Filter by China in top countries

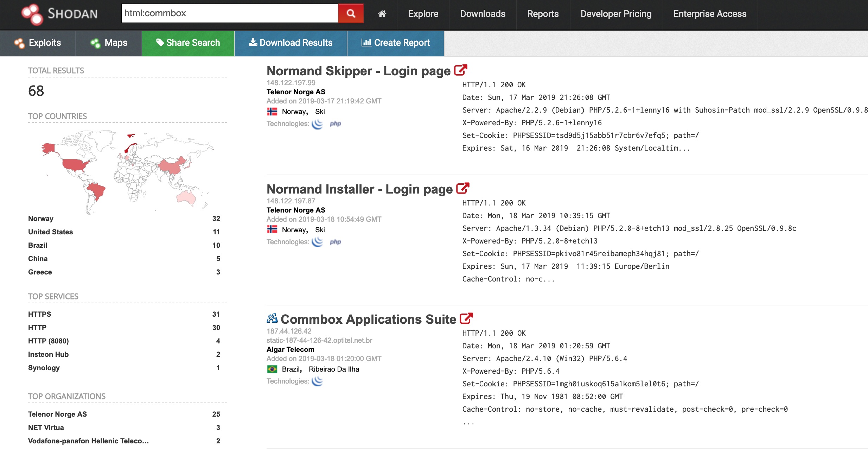pos(38,259)
